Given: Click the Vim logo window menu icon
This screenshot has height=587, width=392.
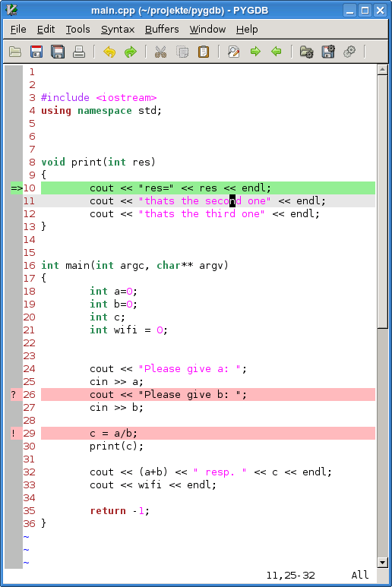Looking at the screenshot, I should [x=11, y=10].
